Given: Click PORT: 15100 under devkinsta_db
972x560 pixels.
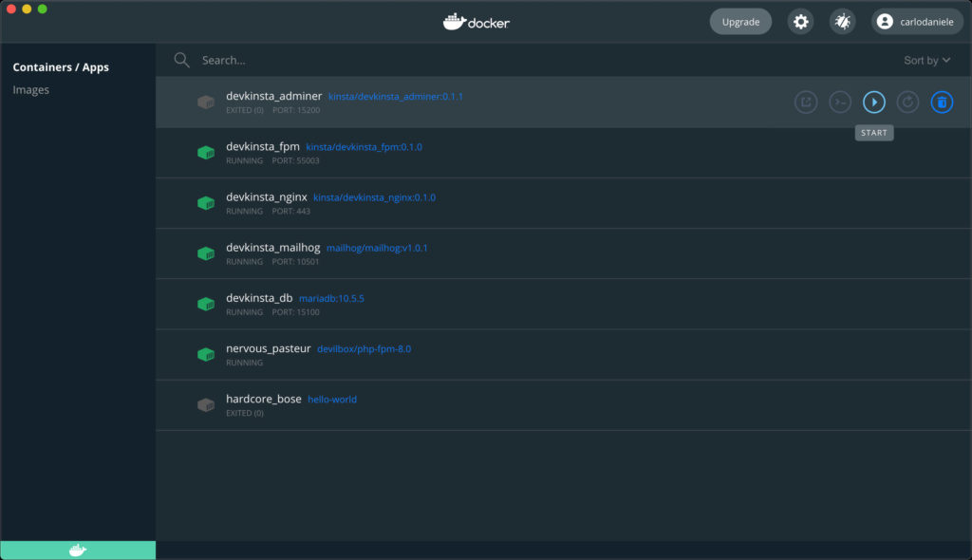Looking at the screenshot, I should pyautogui.click(x=296, y=312).
